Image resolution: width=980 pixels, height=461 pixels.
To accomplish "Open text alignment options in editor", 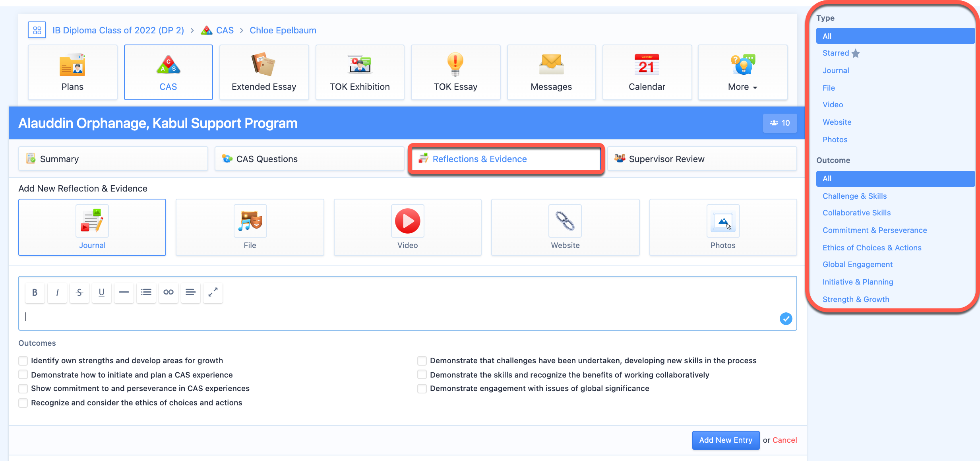I will coord(191,292).
